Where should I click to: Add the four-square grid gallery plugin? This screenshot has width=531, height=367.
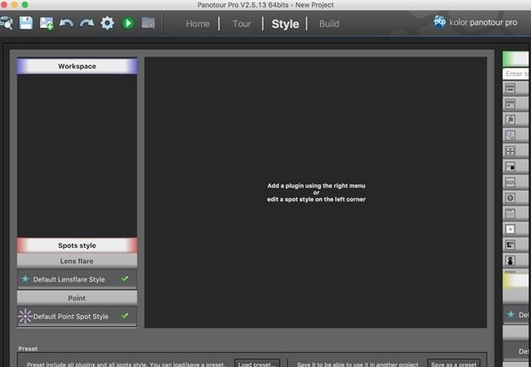tap(510, 151)
